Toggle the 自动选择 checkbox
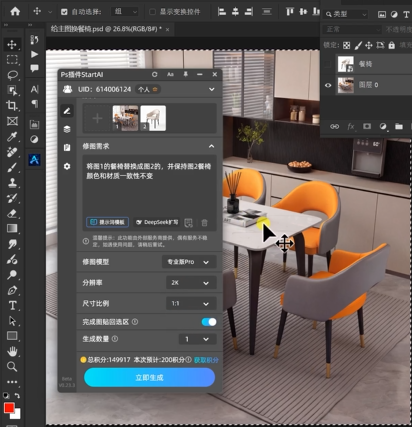Image resolution: width=412 pixels, height=427 pixels. click(64, 12)
